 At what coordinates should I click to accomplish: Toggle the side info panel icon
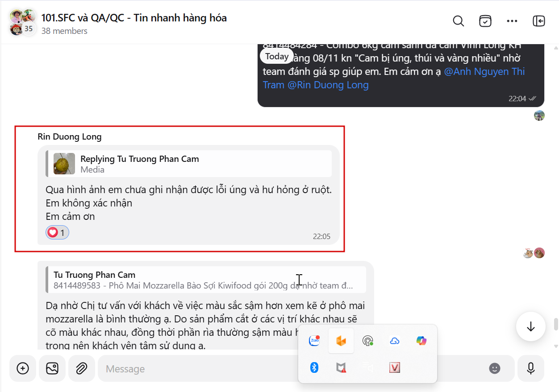pos(539,21)
